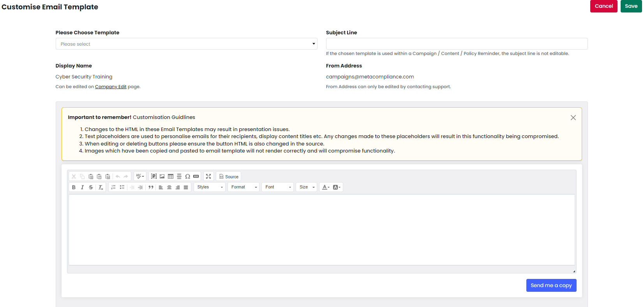Viewport: 644px width, 307px height.
Task: Insert special character omega icon
Action: coord(187,176)
